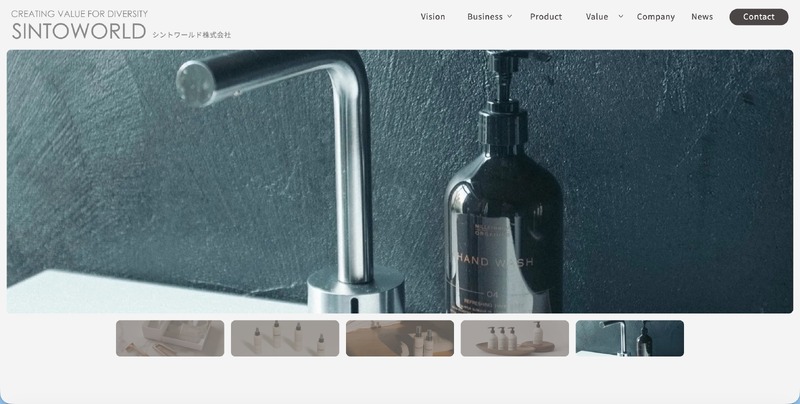Open the Value menu item
This screenshot has height=404, width=800.
(x=597, y=17)
